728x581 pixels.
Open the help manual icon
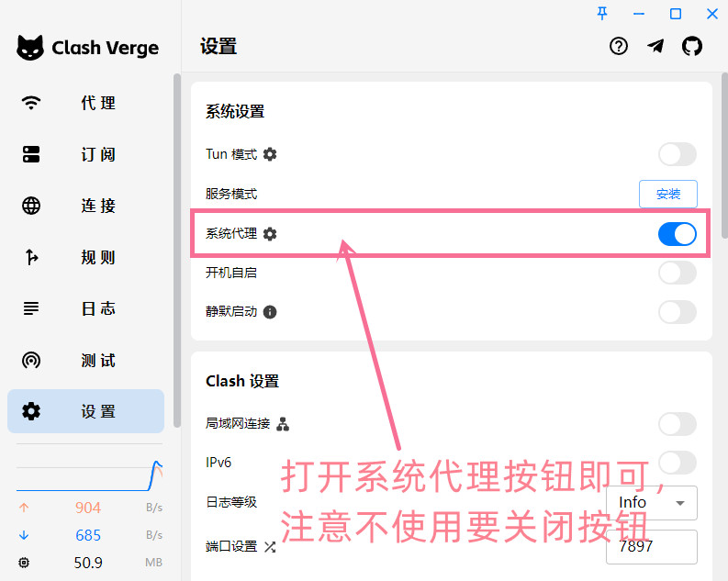click(619, 46)
